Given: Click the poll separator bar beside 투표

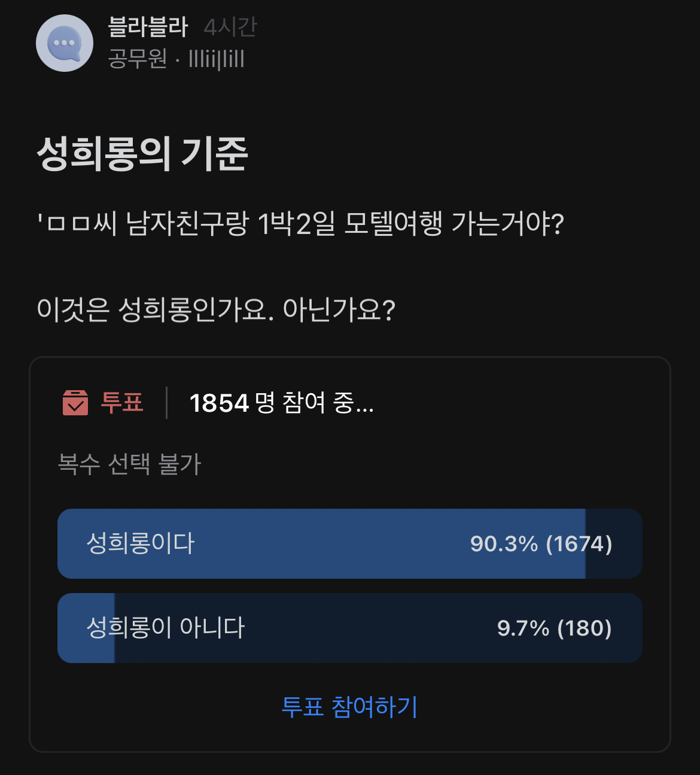Looking at the screenshot, I should [166, 404].
